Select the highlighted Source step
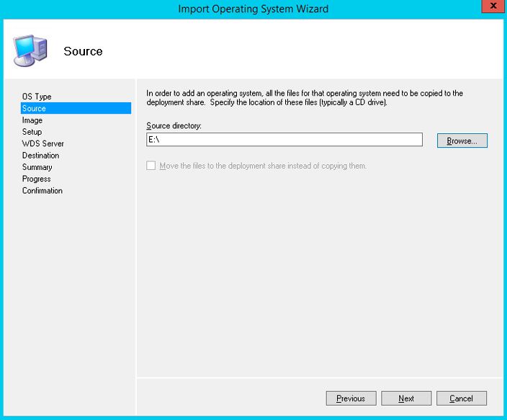The width and height of the screenshot is (507, 420). tap(76, 108)
